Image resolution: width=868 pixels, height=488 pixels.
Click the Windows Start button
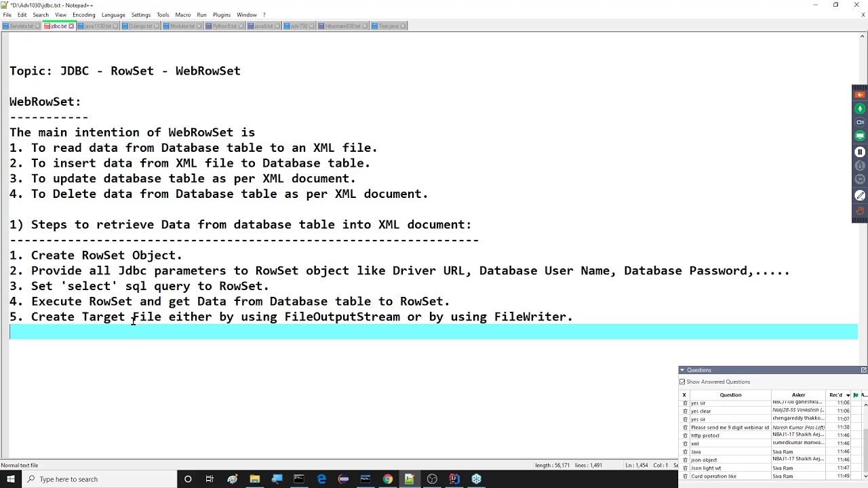click(x=11, y=479)
